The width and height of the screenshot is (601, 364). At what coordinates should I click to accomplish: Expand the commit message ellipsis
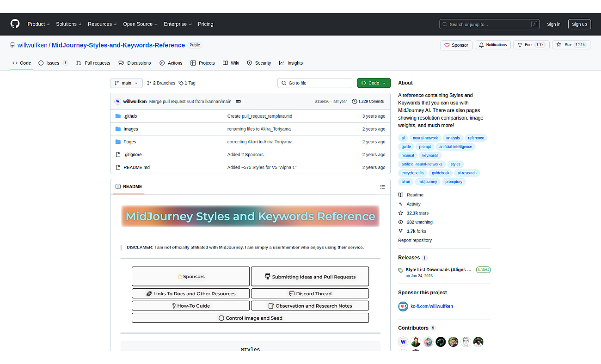[238, 101]
